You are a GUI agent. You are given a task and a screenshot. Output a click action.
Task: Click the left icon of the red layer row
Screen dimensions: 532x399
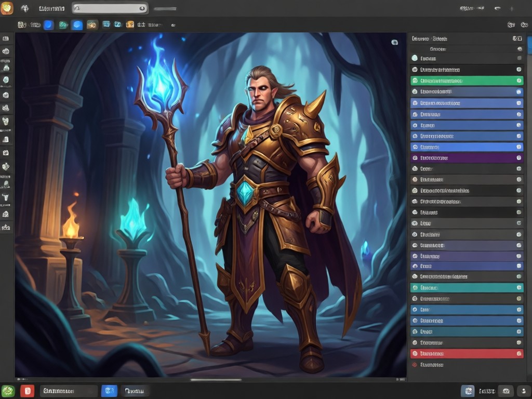[x=415, y=353]
